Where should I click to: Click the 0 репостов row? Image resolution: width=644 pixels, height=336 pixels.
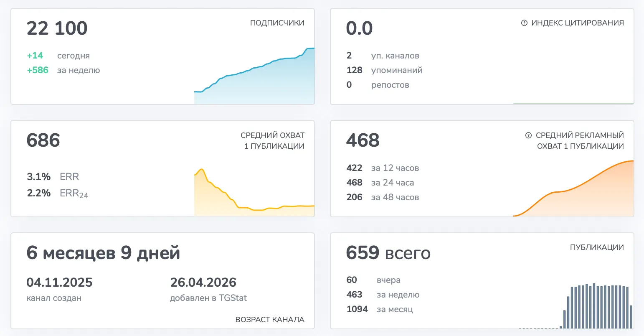tap(378, 85)
